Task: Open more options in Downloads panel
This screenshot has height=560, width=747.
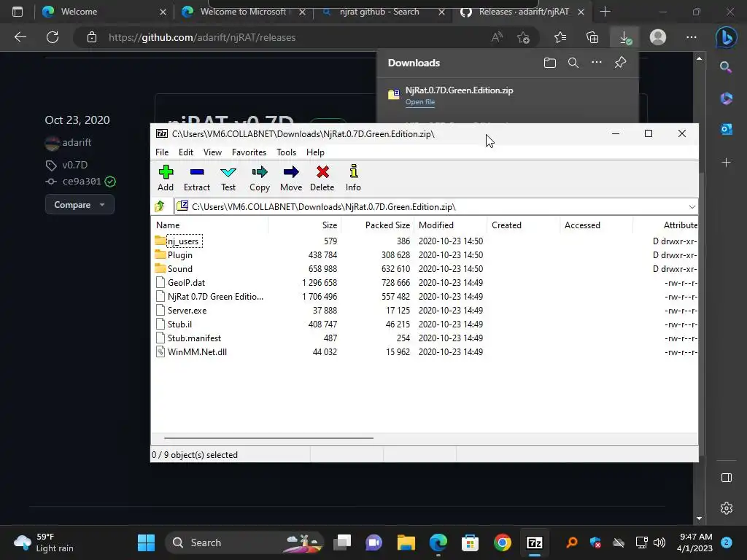Action: pos(597,63)
